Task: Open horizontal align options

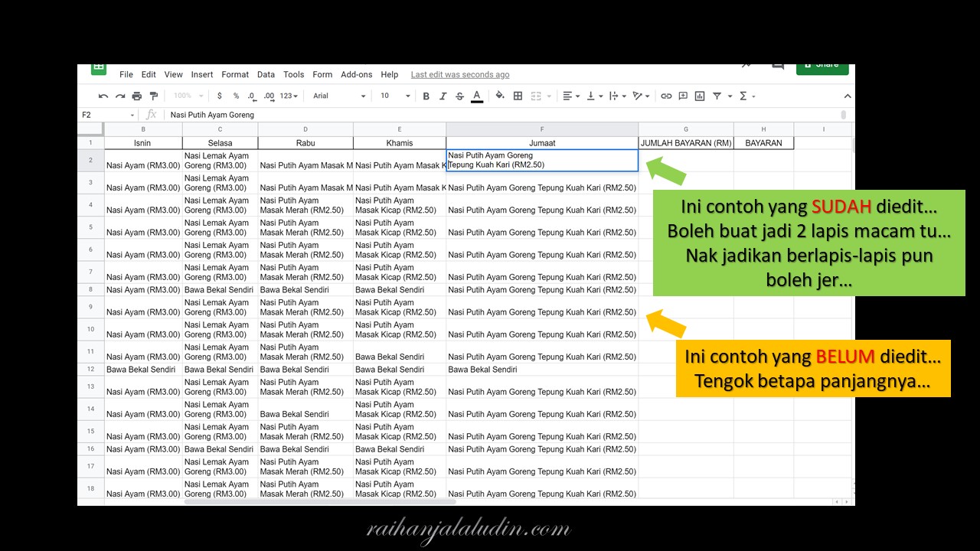Action: point(571,96)
